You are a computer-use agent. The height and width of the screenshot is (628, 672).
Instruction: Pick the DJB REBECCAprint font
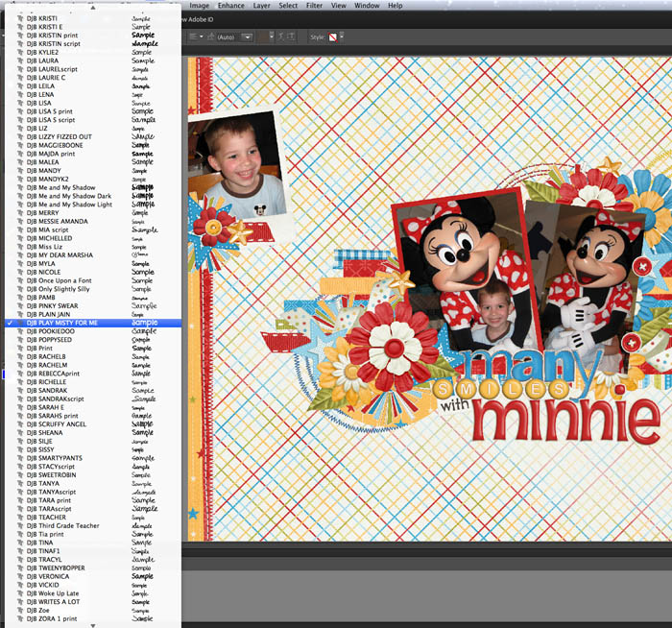[93, 374]
